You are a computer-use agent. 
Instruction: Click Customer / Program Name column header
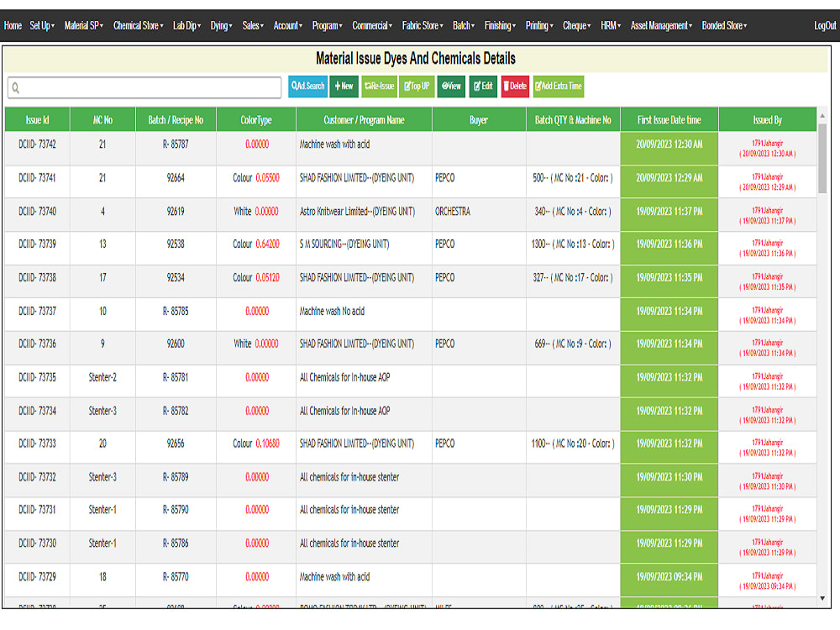pyautogui.click(x=364, y=119)
